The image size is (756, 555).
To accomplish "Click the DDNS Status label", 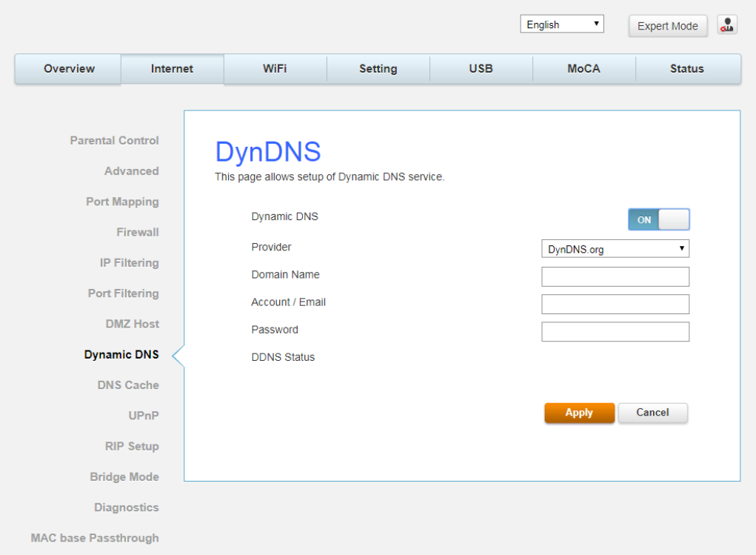I will (283, 357).
